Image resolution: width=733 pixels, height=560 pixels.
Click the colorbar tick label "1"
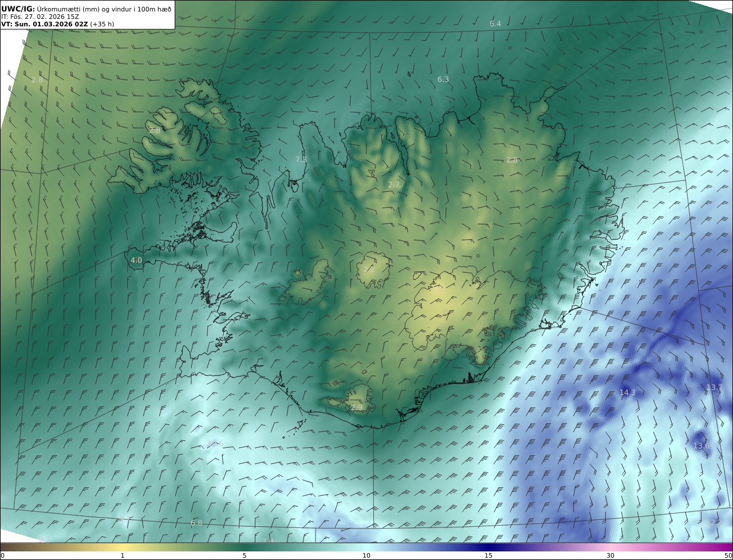[122, 555]
